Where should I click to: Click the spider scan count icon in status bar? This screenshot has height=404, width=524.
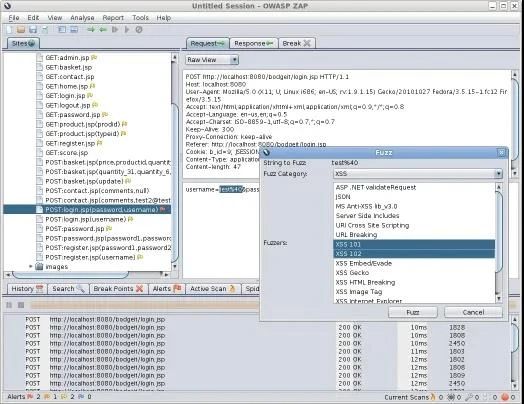pos(451,397)
